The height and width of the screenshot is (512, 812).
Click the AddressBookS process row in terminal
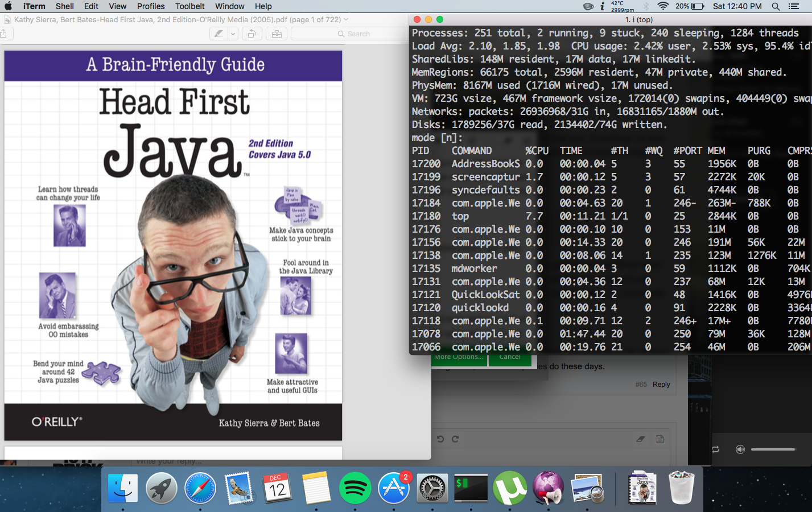click(x=612, y=164)
